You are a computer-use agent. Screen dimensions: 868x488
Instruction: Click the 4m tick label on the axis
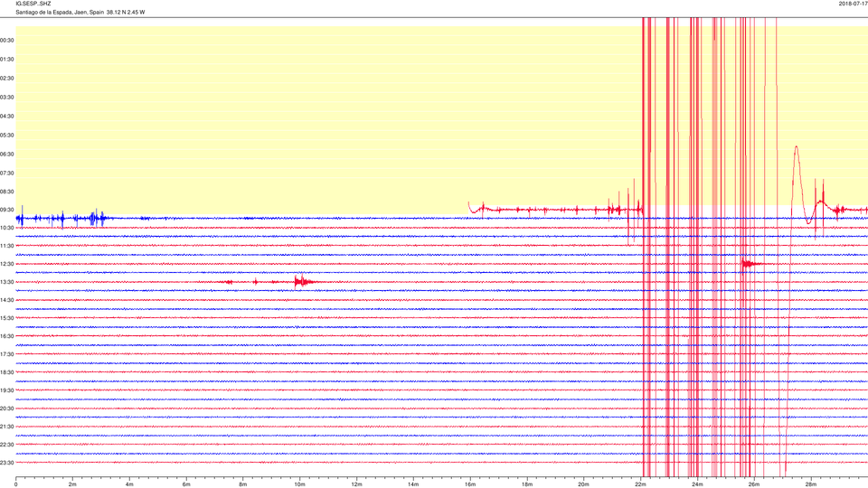coord(129,484)
